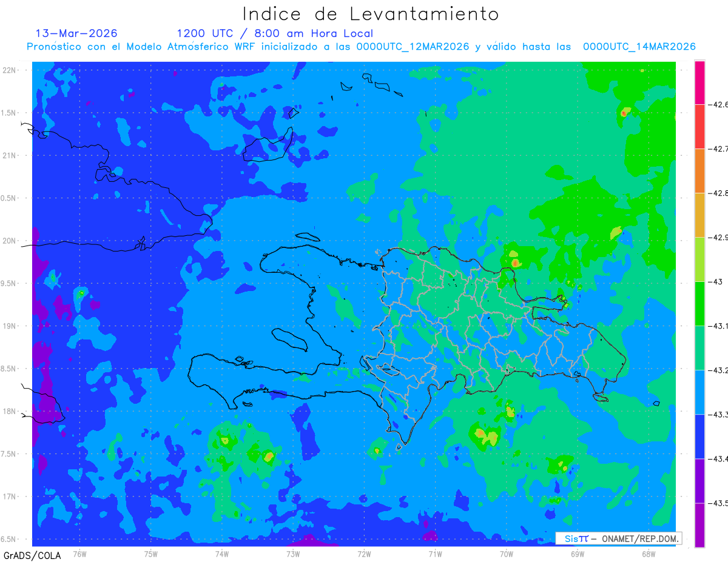Click the '1200 UTC / 8:00 am Hora Local' text
The width and height of the screenshot is (728, 562).
pyautogui.click(x=275, y=33)
